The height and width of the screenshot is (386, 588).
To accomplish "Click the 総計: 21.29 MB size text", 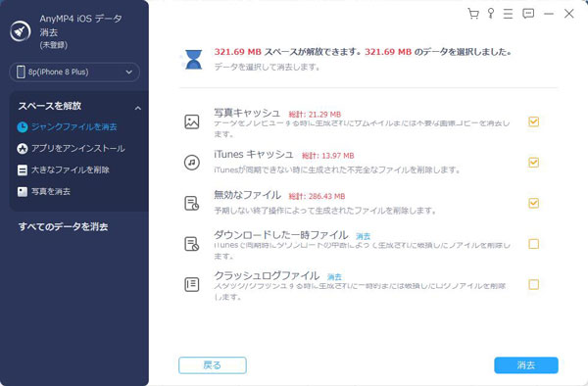I will tap(315, 115).
